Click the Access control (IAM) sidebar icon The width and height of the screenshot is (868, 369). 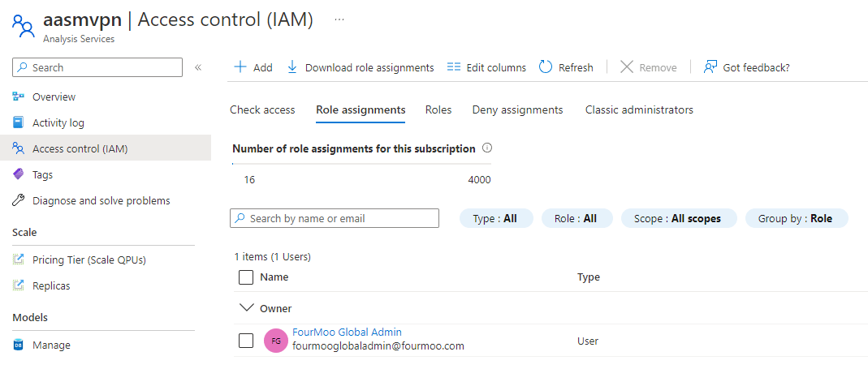[x=18, y=148]
